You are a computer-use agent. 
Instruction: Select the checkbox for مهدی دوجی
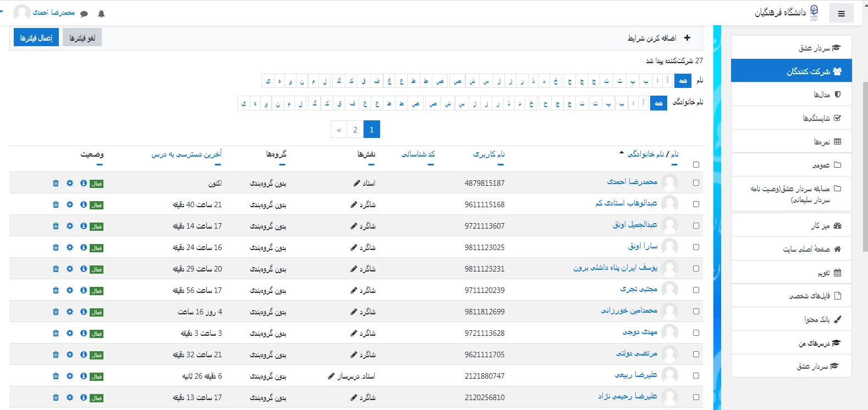click(696, 333)
